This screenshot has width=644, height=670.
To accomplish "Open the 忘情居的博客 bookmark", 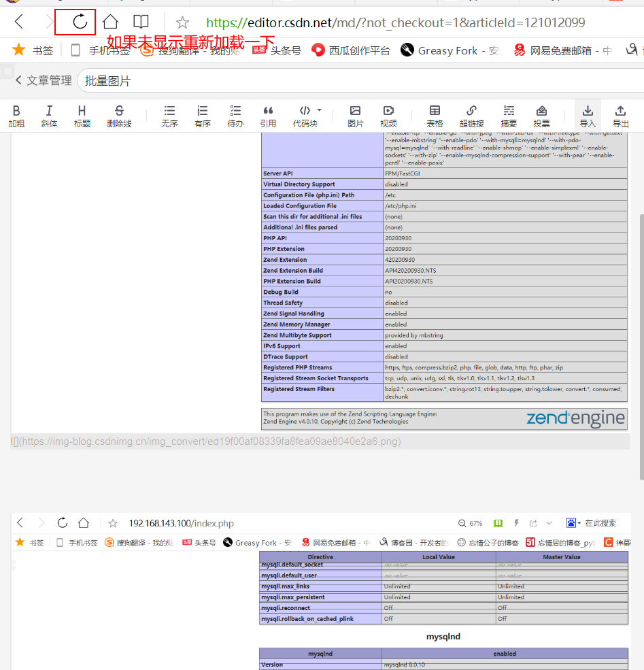I will coord(561,543).
